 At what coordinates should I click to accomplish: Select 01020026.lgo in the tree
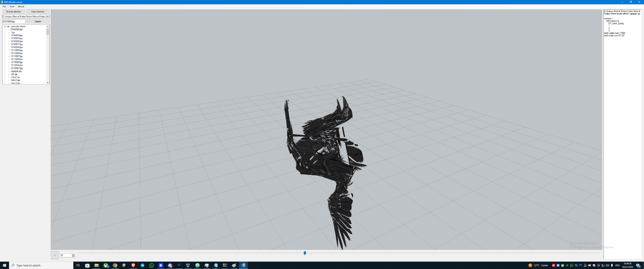tap(17, 30)
